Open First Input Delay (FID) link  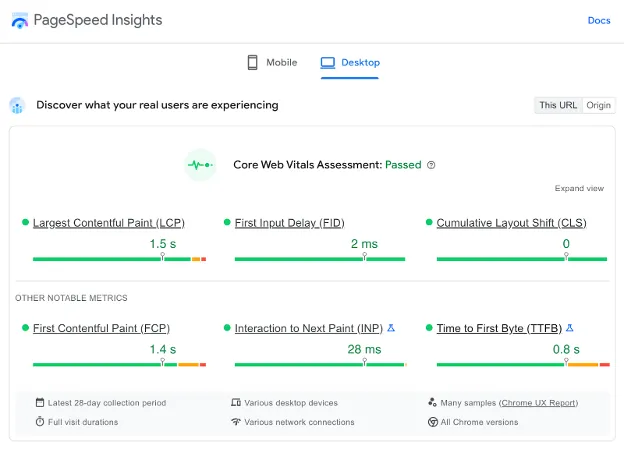[289, 223]
